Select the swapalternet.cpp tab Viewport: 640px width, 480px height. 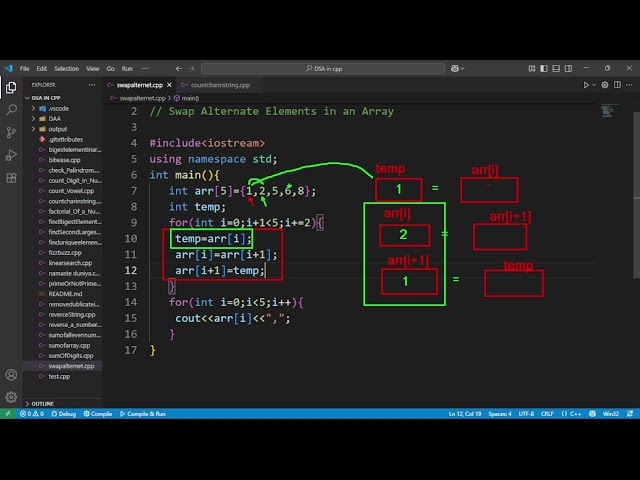click(x=140, y=85)
